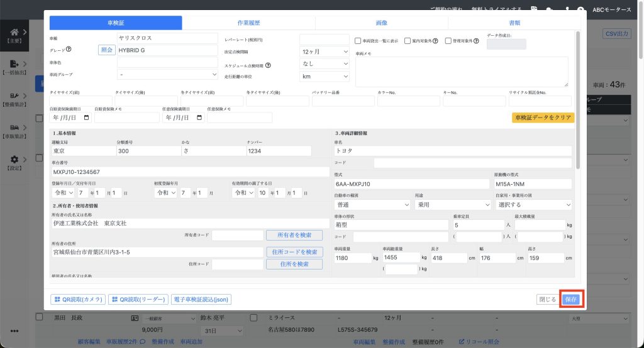This screenshot has height=348, width=644.
Task: Switch to the 作業履歴 tab
Action: click(x=248, y=23)
